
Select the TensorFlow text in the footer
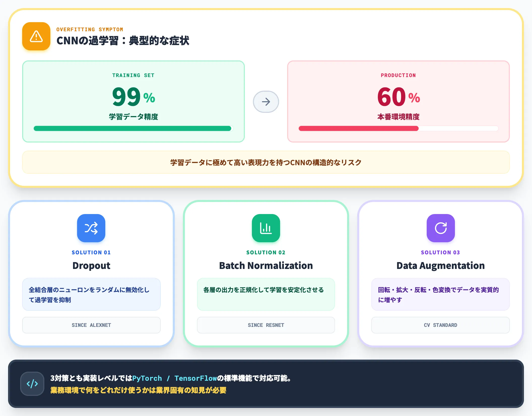coord(196,378)
